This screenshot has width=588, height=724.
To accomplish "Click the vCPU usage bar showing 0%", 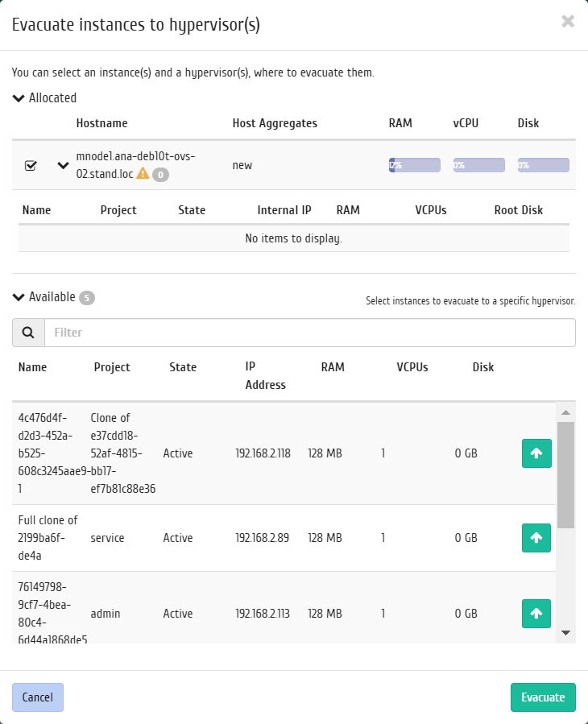I will click(x=479, y=165).
